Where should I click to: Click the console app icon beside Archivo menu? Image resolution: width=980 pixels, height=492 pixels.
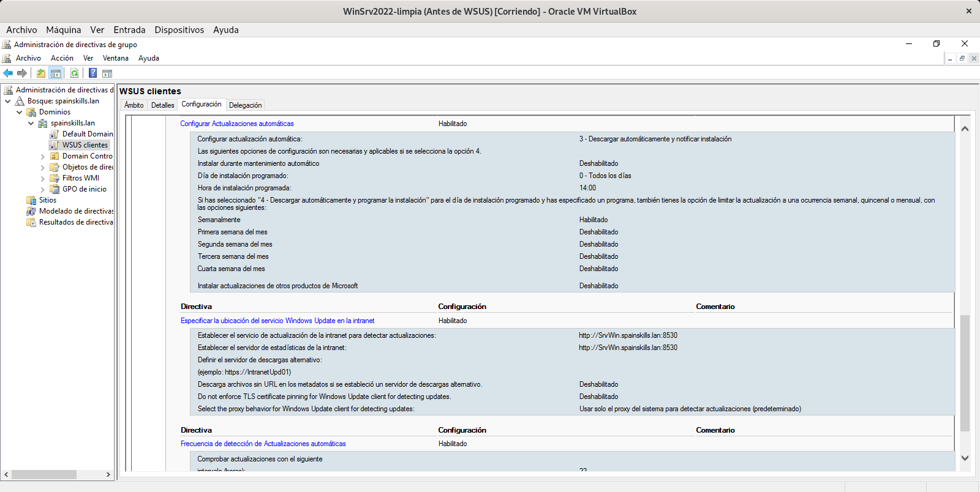7,58
